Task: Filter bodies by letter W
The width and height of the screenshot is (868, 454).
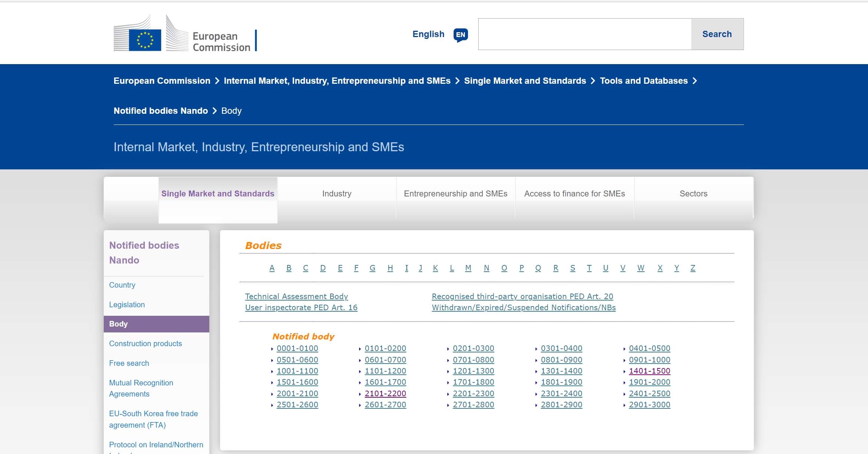Action: [x=641, y=268]
